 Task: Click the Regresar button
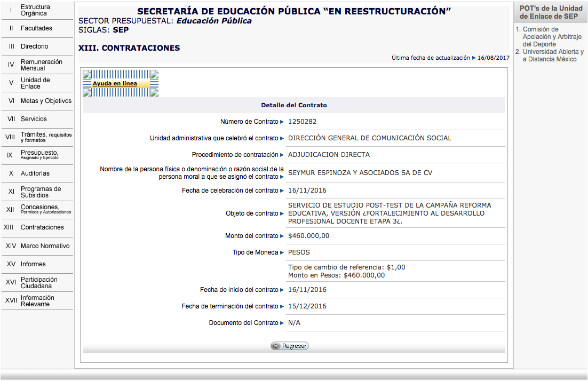click(x=290, y=346)
